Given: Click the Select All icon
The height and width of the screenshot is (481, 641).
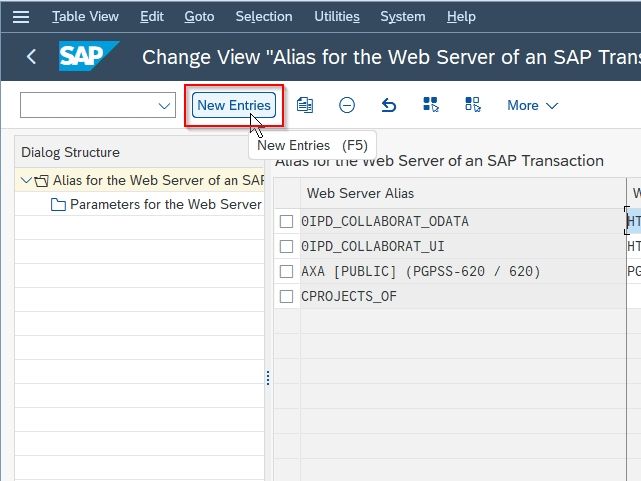Looking at the screenshot, I should pyautogui.click(x=431, y=105).
